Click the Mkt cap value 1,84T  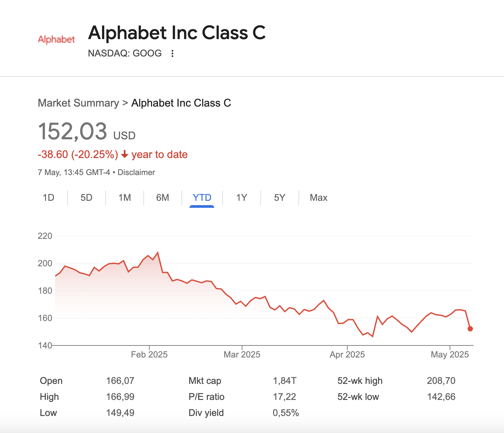click(284, 381)
